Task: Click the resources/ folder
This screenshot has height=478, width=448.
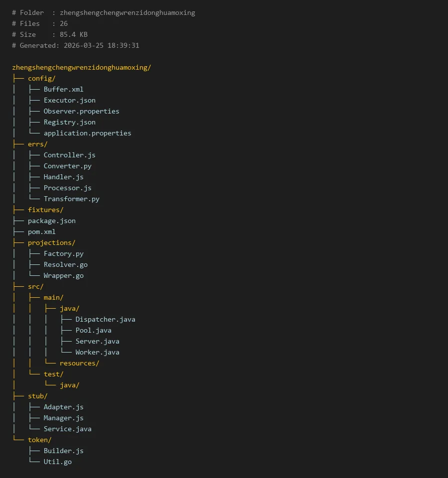Action: (79, 363)
